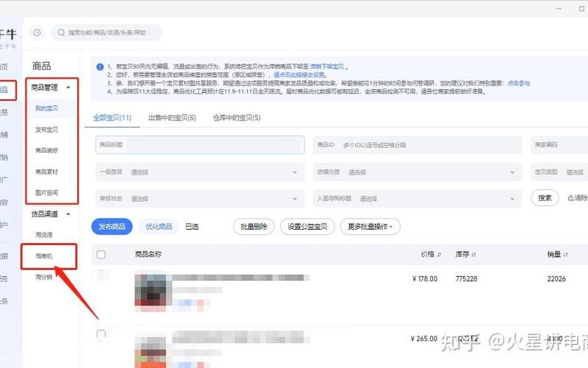The height and width of the screenshot is (368, 588).
Task: Open the thumbnail of the ¥265.00 product
Action: (151, 351)
